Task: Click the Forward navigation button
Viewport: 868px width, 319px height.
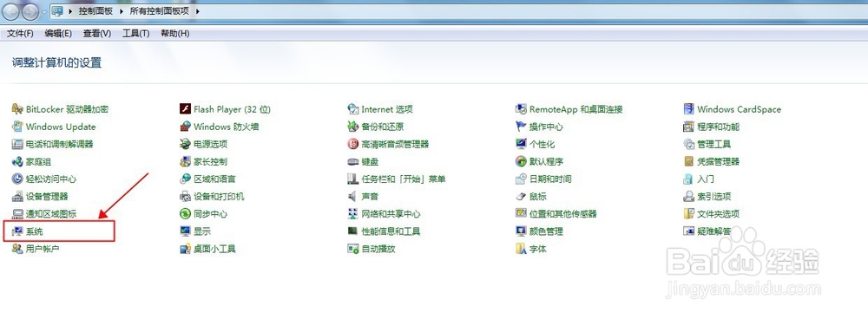Action: point(30,10)
